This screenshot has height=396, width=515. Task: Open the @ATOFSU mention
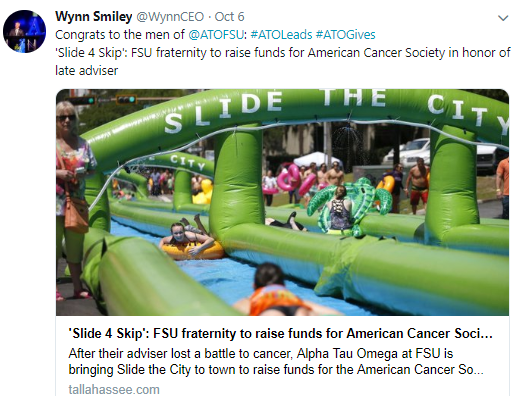216,35
